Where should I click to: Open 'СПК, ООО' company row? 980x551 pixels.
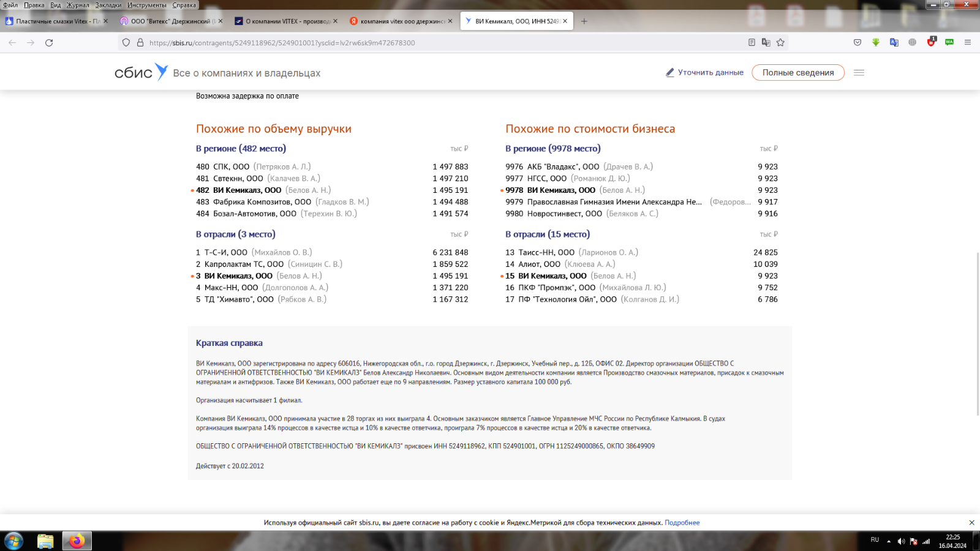(x=332, y=167)
